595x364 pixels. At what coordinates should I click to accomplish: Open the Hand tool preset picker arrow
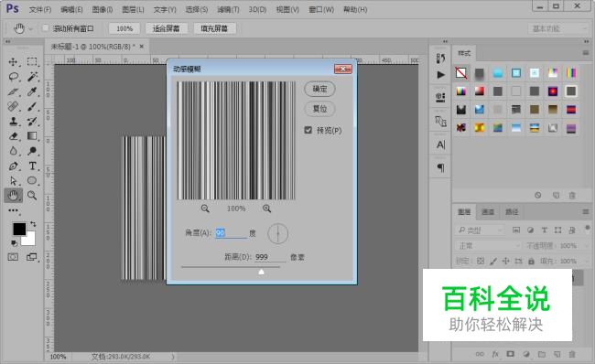pos(31,29)
